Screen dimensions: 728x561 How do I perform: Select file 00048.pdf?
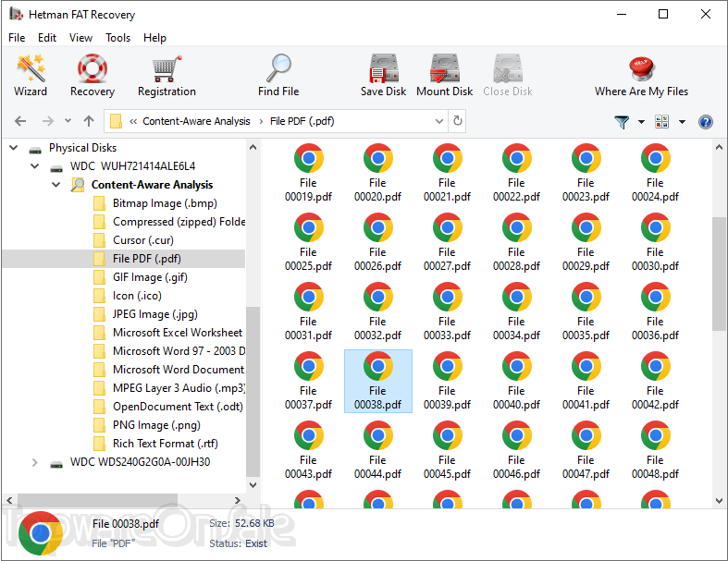pos(655,450)
